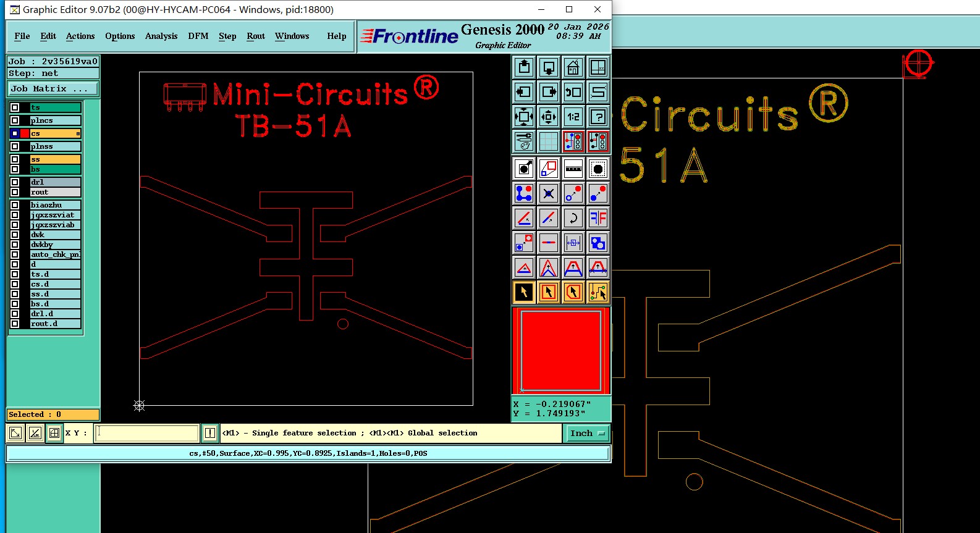Open the Job Matrix ... selector
The height and width of the screenshot is (533, 980).
tap(53, 89)
